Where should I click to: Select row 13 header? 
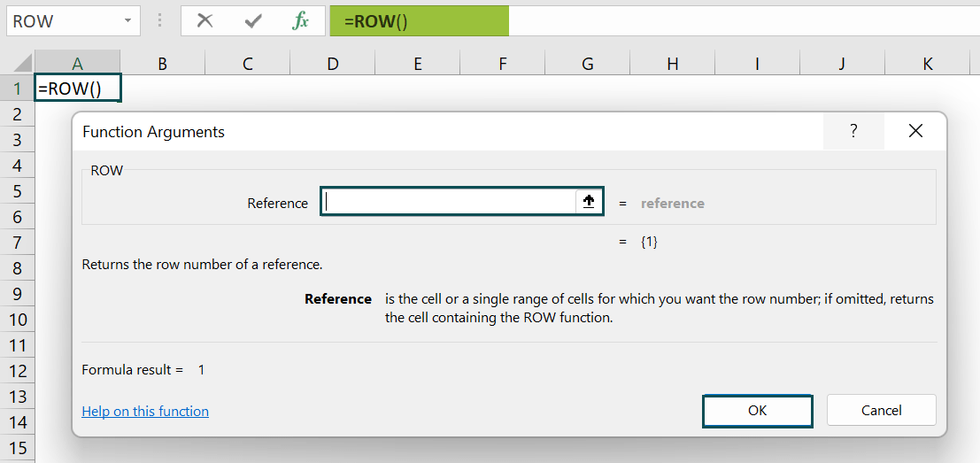pos(18,396)
